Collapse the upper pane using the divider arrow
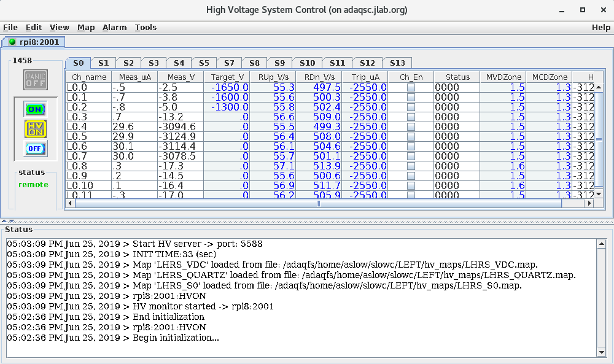Screen dimensions: 614x364 4,221
